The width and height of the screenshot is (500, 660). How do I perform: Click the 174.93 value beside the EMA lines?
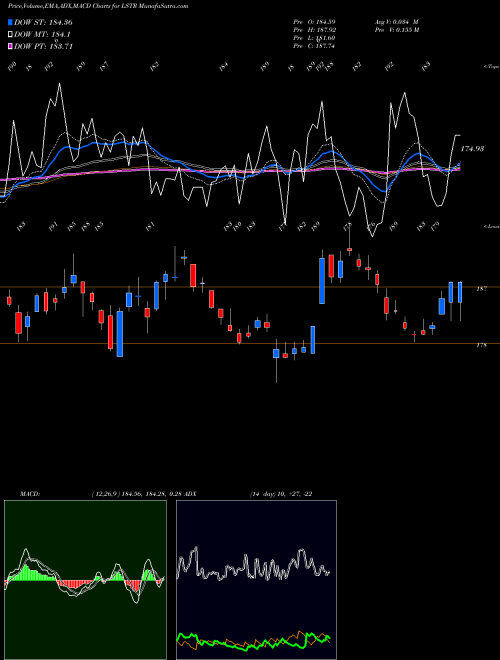click(x=472, y=149)
